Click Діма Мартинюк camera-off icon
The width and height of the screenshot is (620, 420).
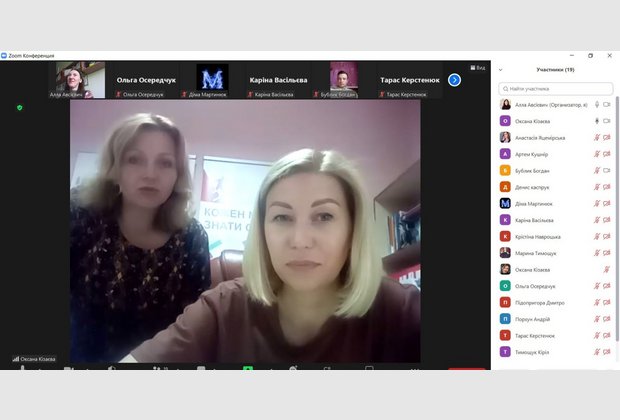point(607,204)
